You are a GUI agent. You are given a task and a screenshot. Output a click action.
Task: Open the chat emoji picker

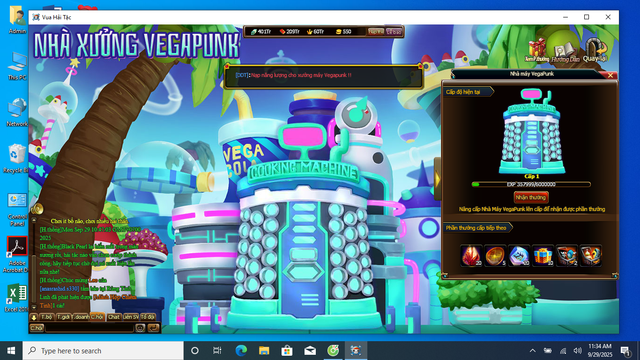(140, 328)
